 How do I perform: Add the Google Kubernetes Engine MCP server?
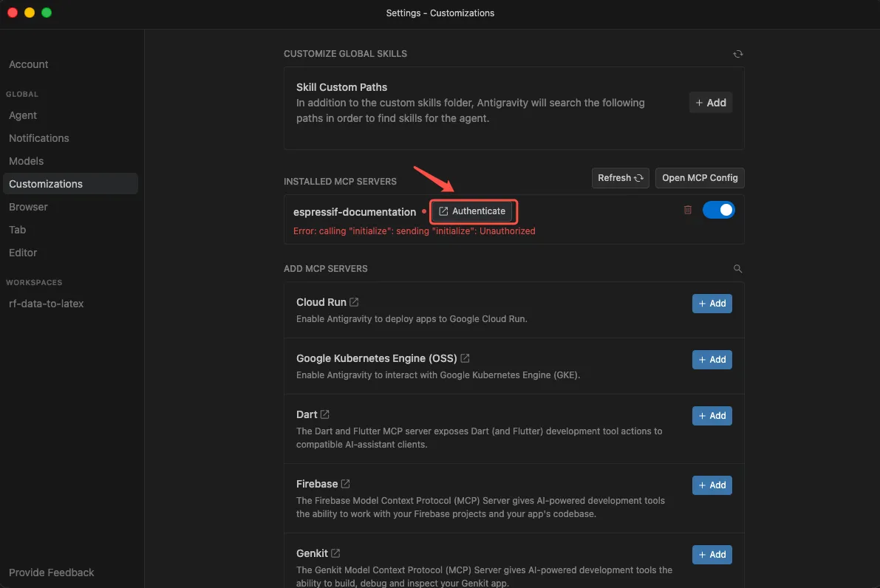[x=712, y=360]
